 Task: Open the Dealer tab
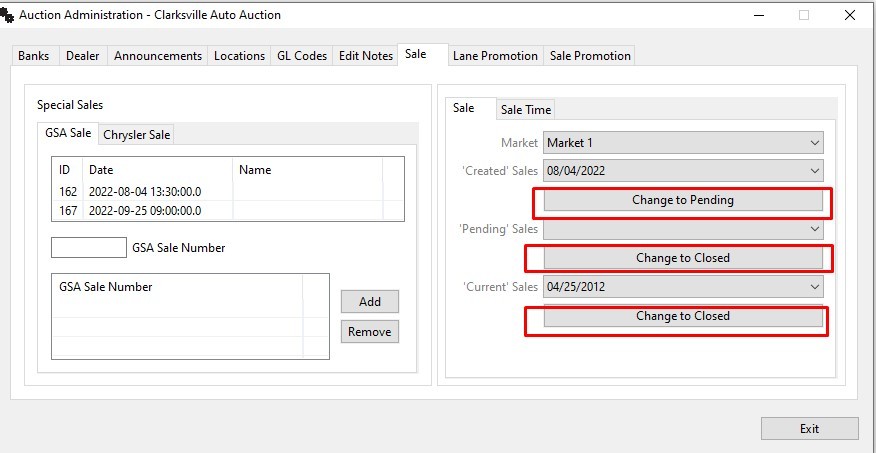coord(83,56)
